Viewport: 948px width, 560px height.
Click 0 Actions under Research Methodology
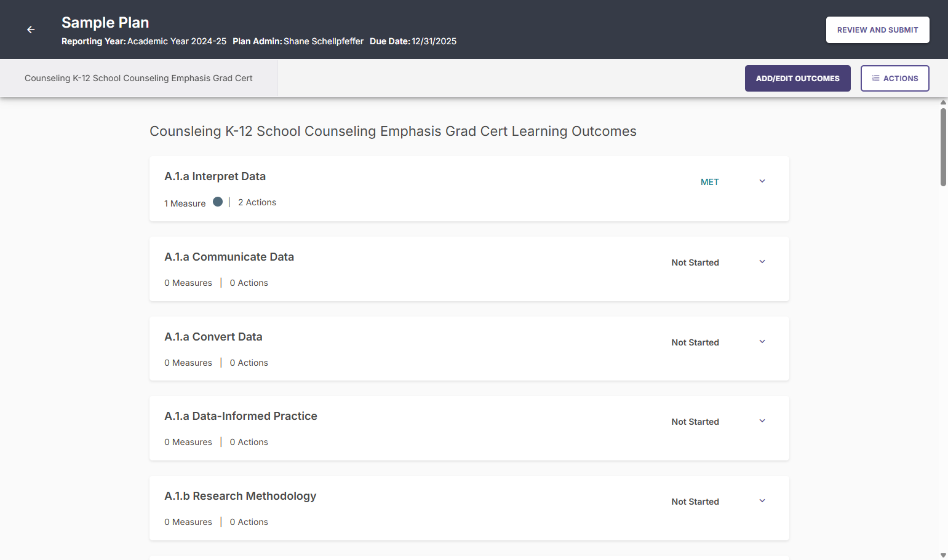(x=249, y=522)
